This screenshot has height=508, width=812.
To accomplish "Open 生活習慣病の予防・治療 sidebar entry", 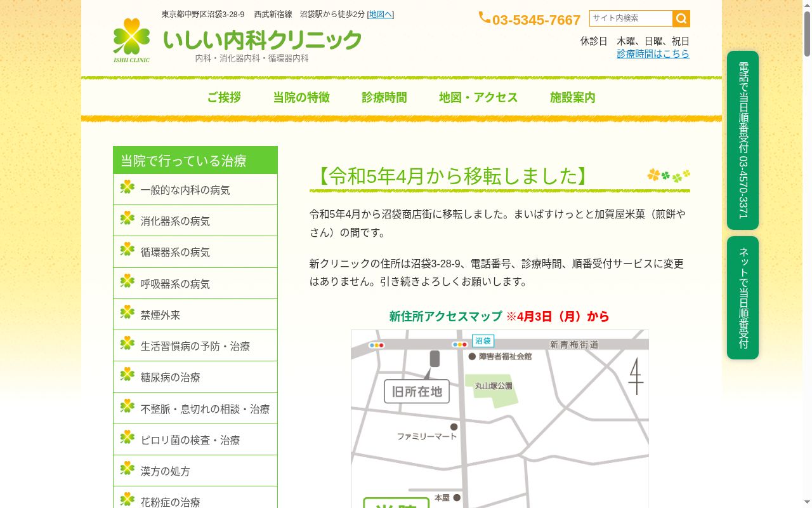I will tap(195, 346).
